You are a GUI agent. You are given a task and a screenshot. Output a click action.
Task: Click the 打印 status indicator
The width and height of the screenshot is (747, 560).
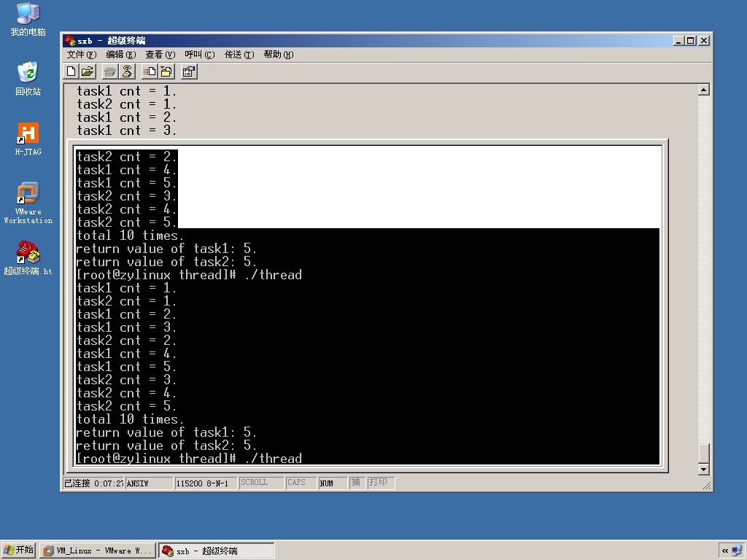(381, 483)
